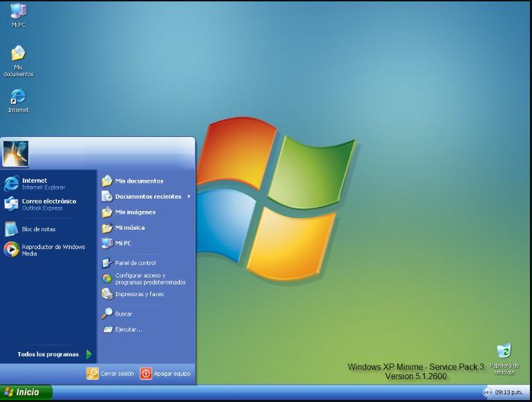
Task: Expand Documentos recientes submenu
Action: pyautogui.click(x=147, y=197)
